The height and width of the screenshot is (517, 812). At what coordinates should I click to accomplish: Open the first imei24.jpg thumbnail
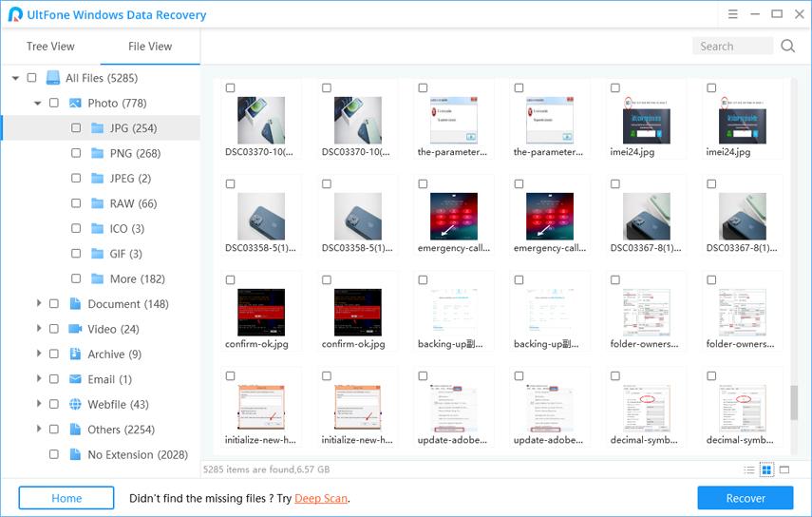(647, 120)
